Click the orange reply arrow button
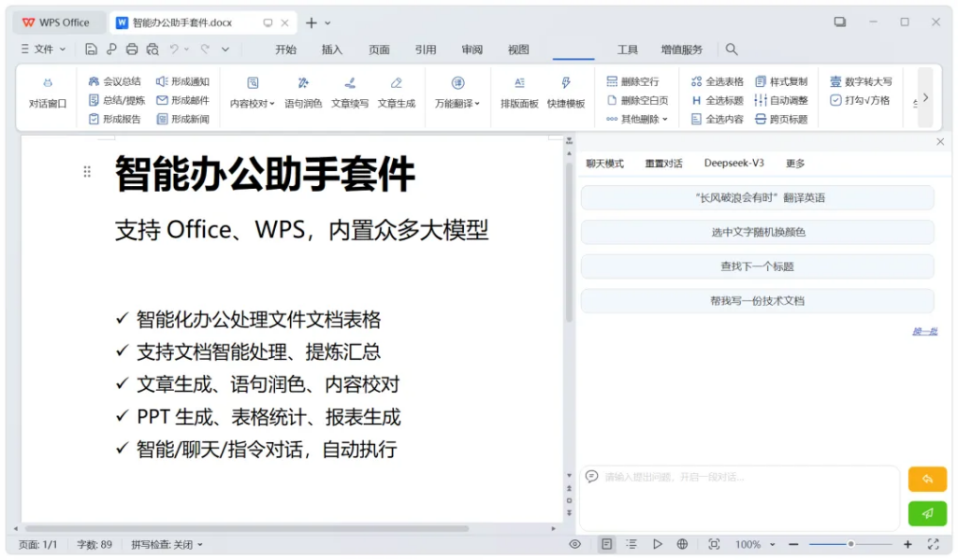 [x=927, y=480]
